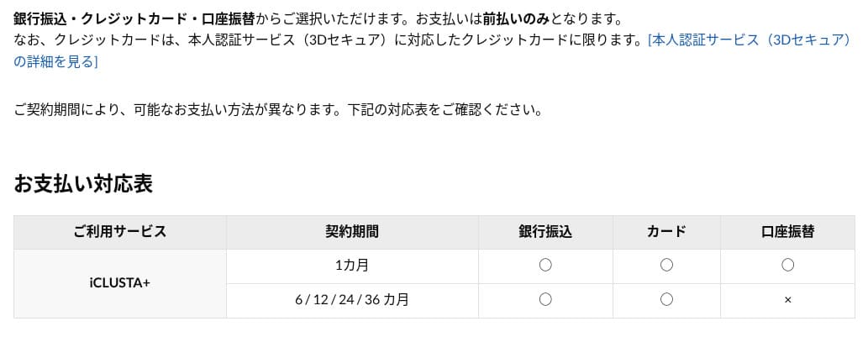Image resolution: width=868 pixels, height=337 pixels.
Task: Click the ご利用サービス column header
Action: tap(120, 232)
